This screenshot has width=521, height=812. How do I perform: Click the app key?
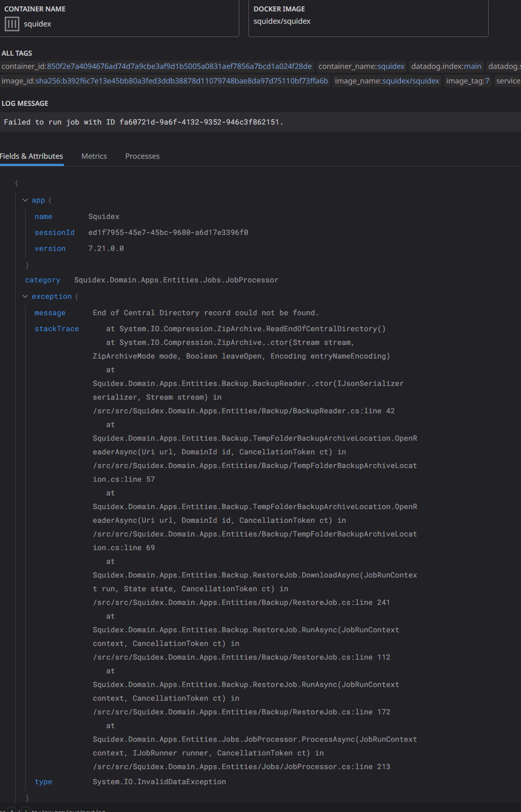pyautogui.click(x=38, y=200)
